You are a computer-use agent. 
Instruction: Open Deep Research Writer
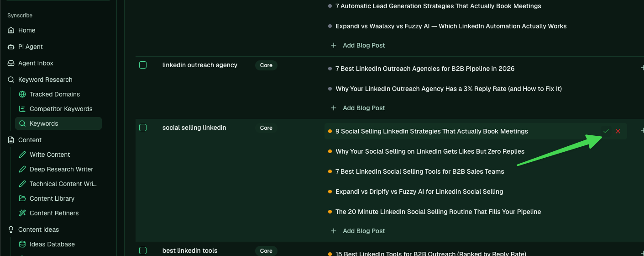(x=58, y=169)
